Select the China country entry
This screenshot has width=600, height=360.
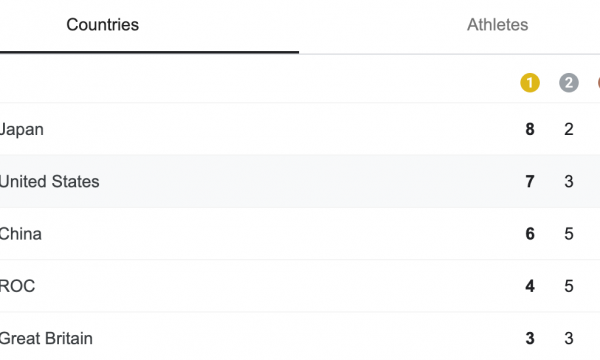click(x=300, y=234)
